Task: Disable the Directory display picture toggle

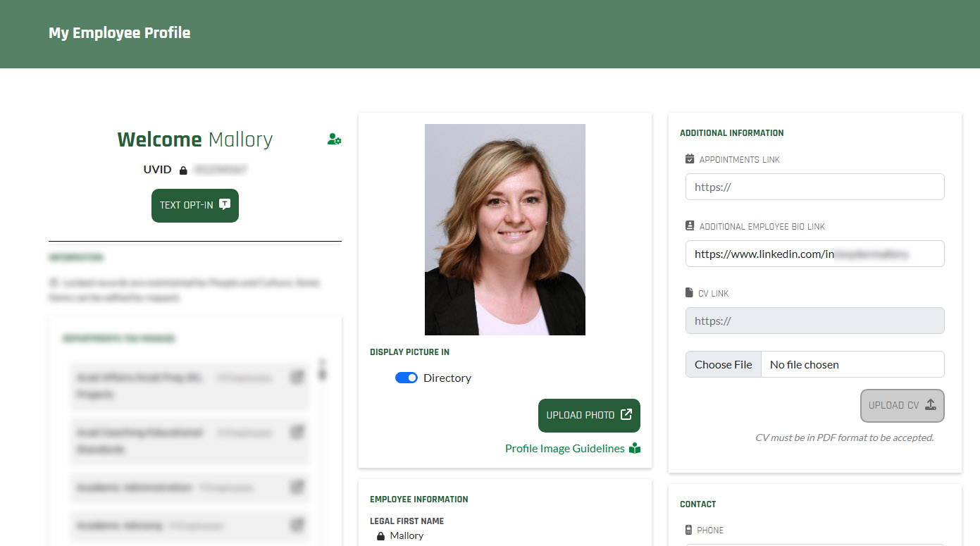Action: 407,378
